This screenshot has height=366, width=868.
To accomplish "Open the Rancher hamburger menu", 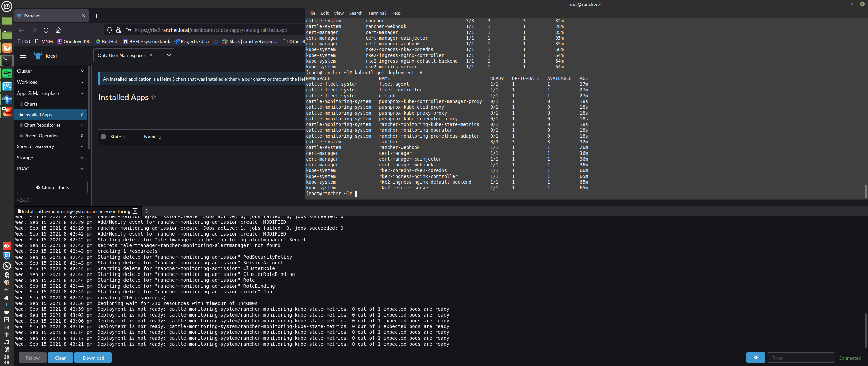I will tap(23, 56).
